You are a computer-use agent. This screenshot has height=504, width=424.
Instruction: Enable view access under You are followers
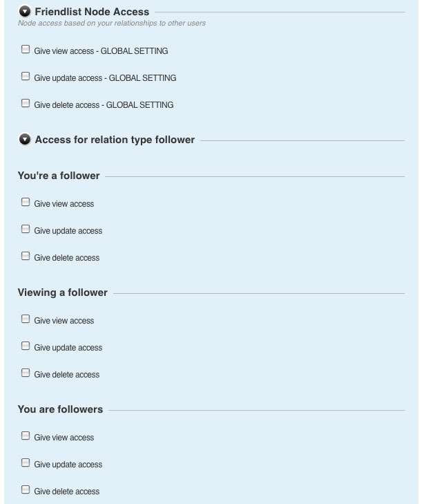click(x=26, y=436)
